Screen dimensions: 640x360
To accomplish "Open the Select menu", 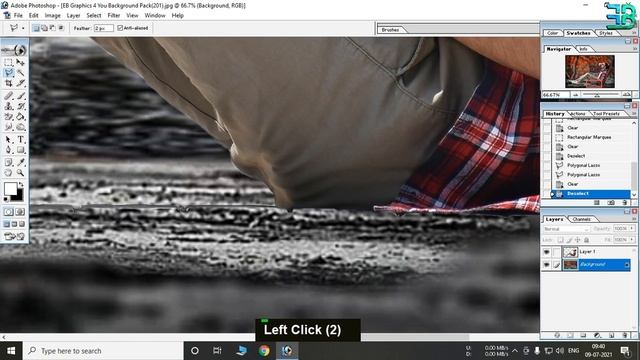I will pos(93,16).
